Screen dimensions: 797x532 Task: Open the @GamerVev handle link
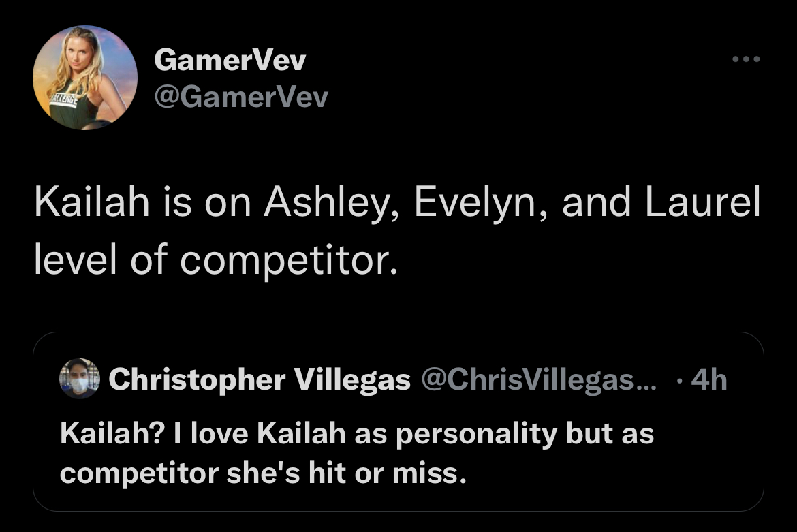(x=241, y=97)
